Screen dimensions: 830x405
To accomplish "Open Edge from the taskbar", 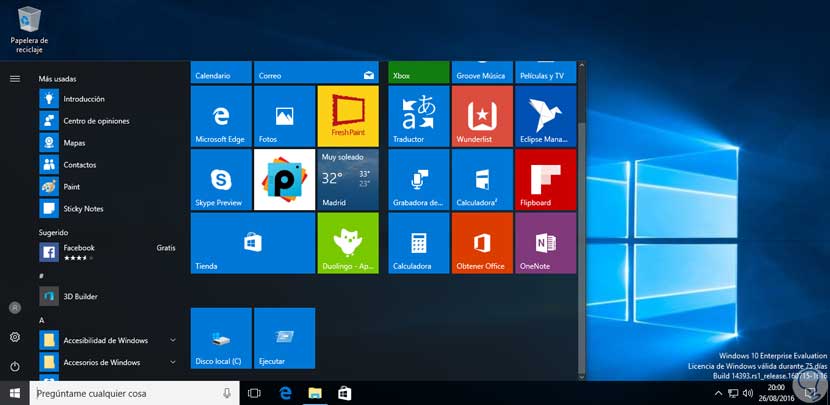I will click(x=286, y=393).
